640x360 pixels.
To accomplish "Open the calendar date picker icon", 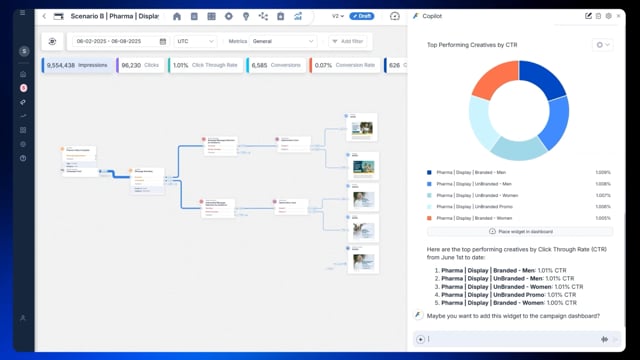I will click(163, 41).
